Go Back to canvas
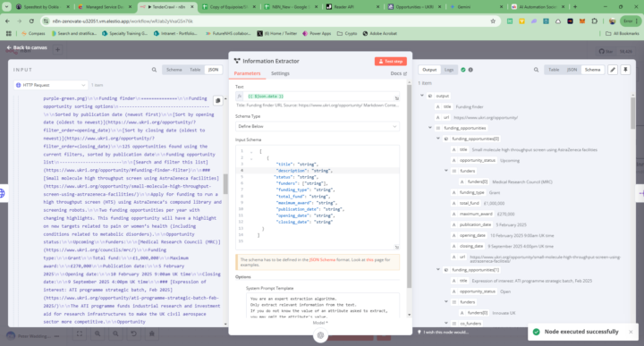This screenshot has height=346, width=644. pyautogui.click(x=27, y=47)
